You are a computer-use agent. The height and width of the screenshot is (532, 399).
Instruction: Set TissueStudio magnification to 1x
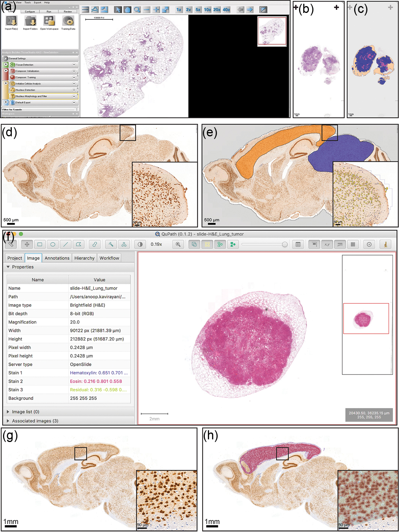pos(179,9)
